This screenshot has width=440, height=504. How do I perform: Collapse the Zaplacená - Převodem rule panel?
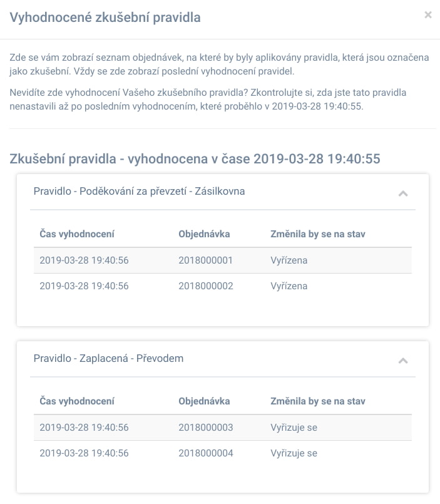tap(403, 361)
